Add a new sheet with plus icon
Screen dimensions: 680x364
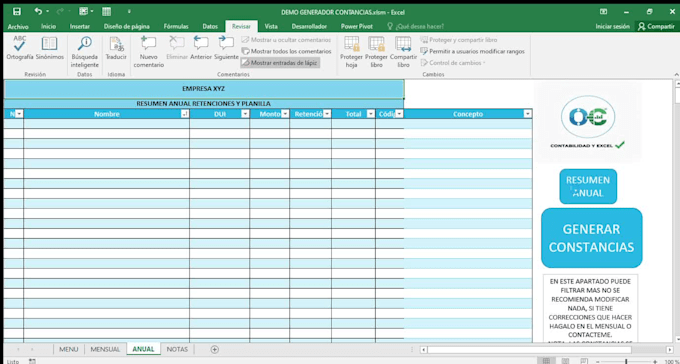214,349
